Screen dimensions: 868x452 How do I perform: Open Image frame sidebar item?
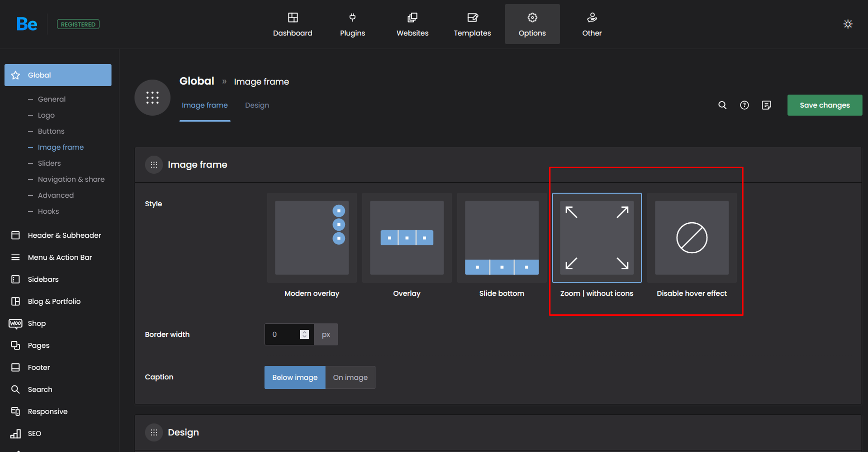click(60, 147)
